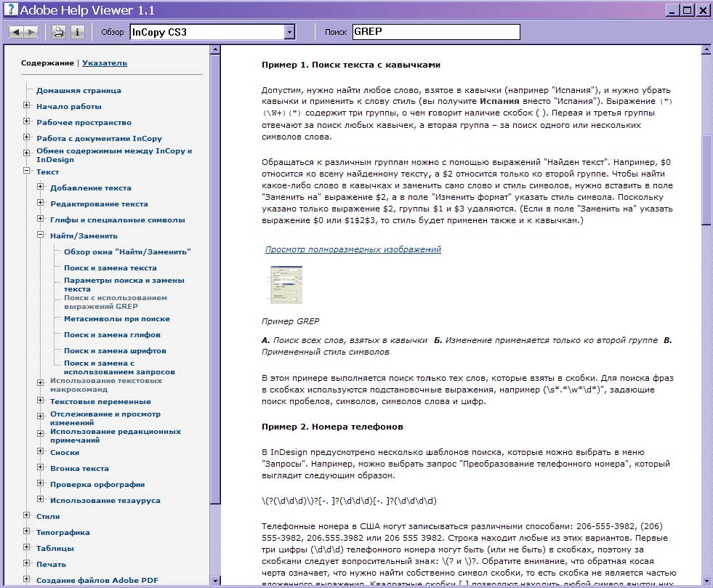This screenshot has height=588, width=713.
Task: Open Домашняя страница in contents
Action: pyautogui.click(x=78, y=91)
